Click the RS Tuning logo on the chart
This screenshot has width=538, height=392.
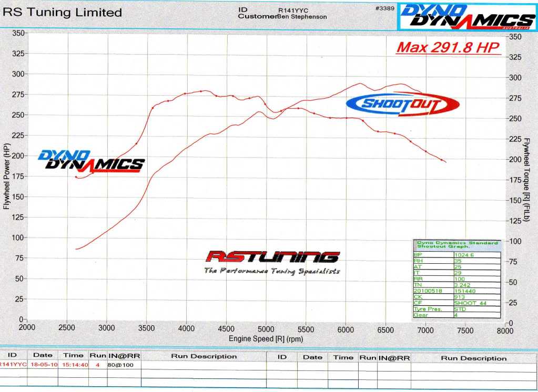(272, 257)
